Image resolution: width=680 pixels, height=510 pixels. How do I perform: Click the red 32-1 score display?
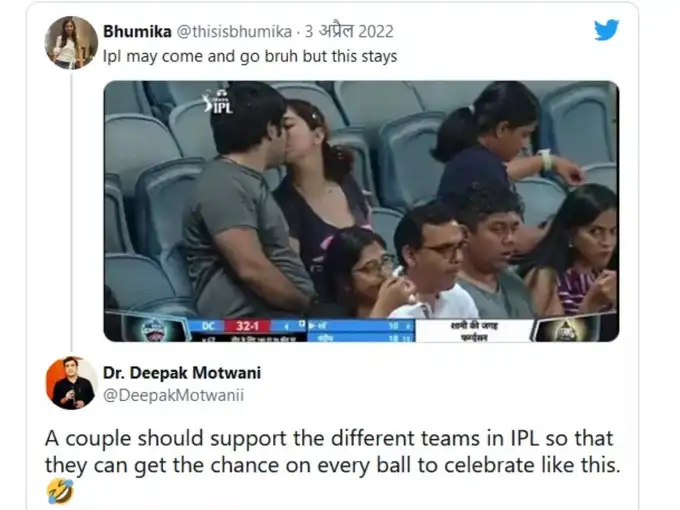coord(247,326)
